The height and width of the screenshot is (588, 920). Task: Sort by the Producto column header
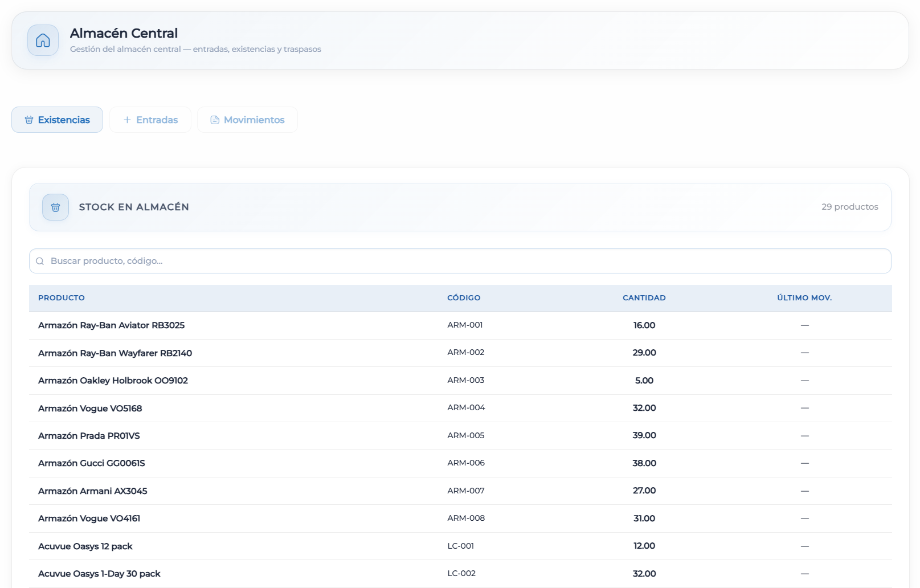pyautogui.click(x=62, y=298)
